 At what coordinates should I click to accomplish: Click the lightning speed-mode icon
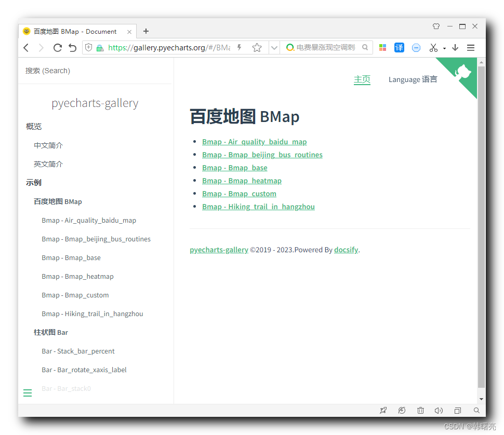pyautogui.click(x=240, y=48)
